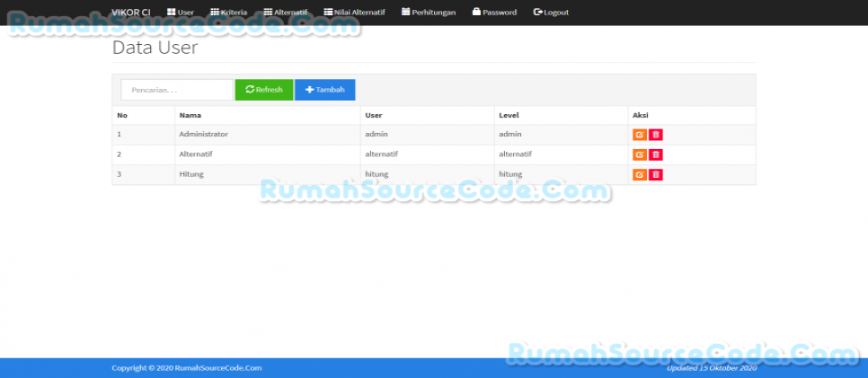Open the Perhitungan calculation page

coord(429,13)
